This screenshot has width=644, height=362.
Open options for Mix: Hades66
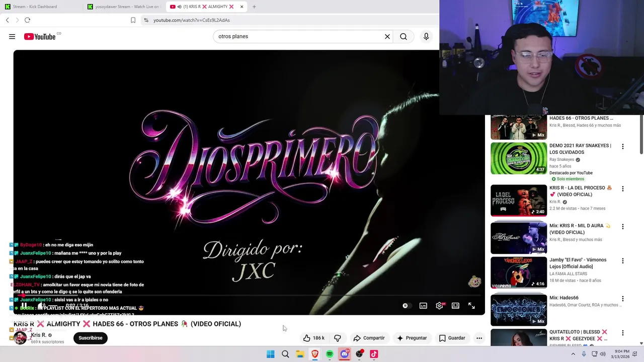click(623, 299)
